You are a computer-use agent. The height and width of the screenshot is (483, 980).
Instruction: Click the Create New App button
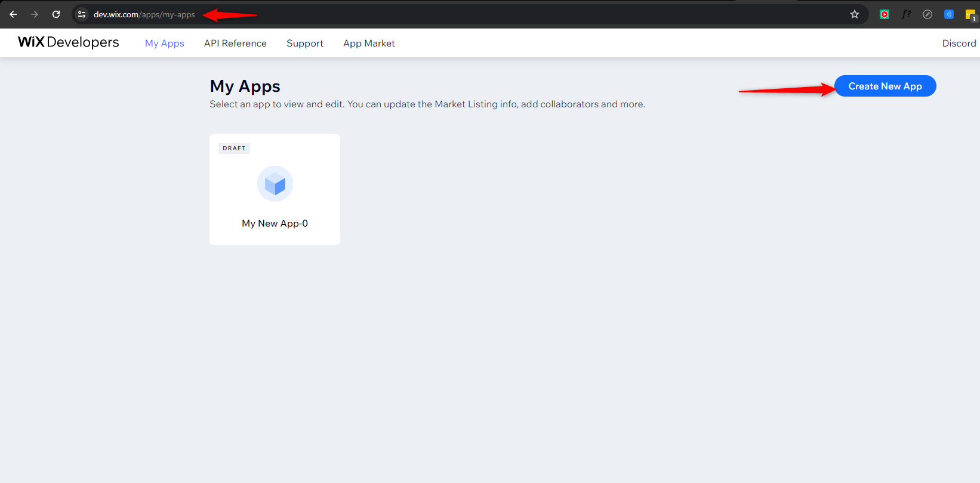click(x=885, y=86)
